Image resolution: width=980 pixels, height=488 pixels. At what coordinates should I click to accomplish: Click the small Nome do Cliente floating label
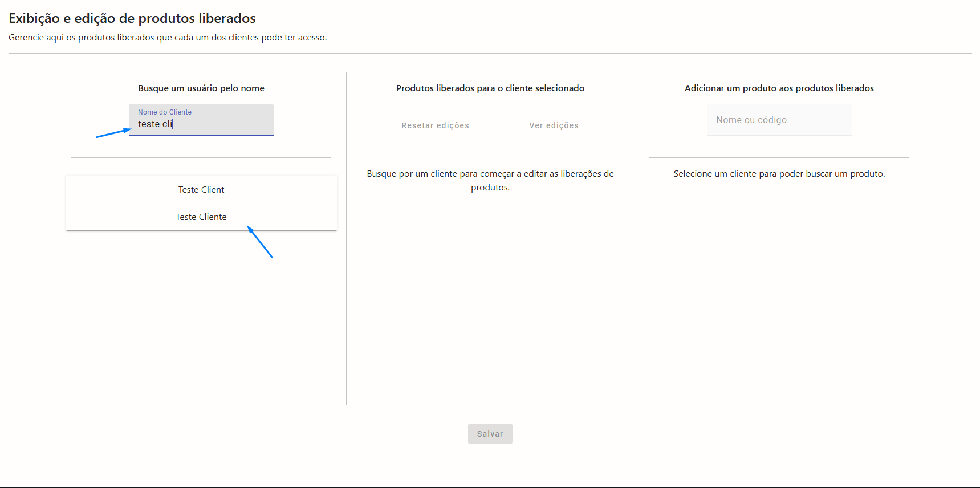pyautogui.click(x=165, y=112)
